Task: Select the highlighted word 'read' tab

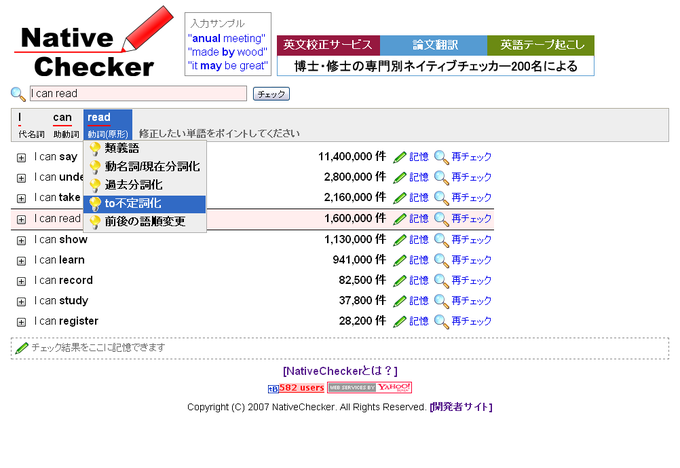Action: point(108,124)
